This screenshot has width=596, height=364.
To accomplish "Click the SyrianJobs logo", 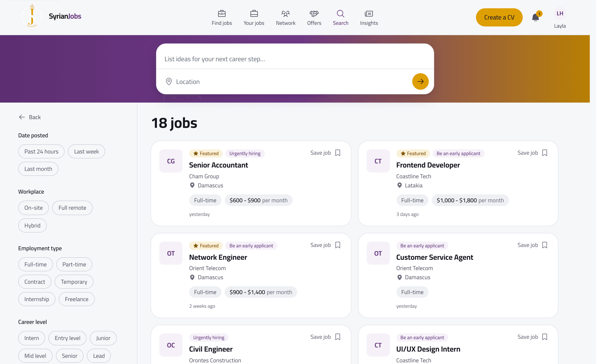I will click(51, 16).
